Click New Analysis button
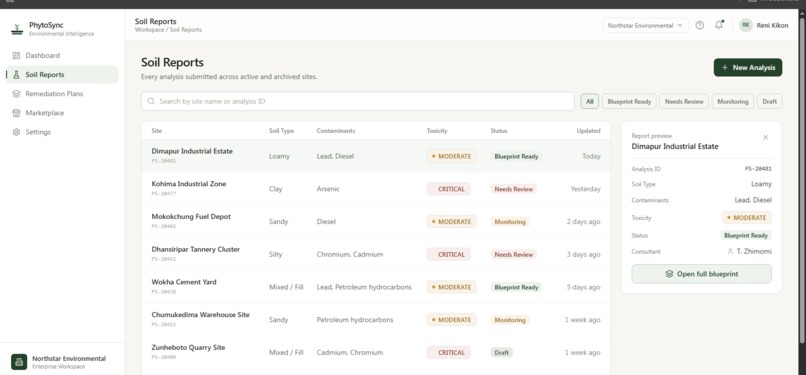The width and height of the screenshot is (806, 375). (x=748, y=67)
